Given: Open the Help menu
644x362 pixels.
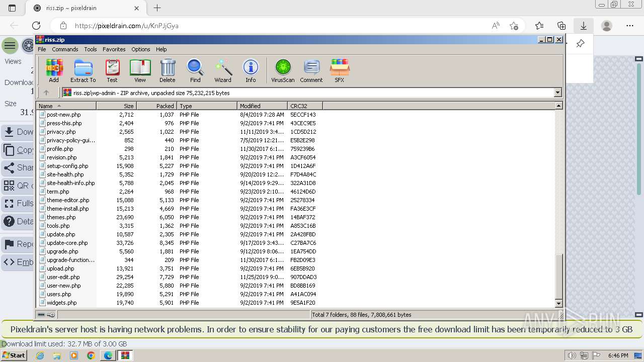Looking at the screenshot, I should [x=162, y=49].
